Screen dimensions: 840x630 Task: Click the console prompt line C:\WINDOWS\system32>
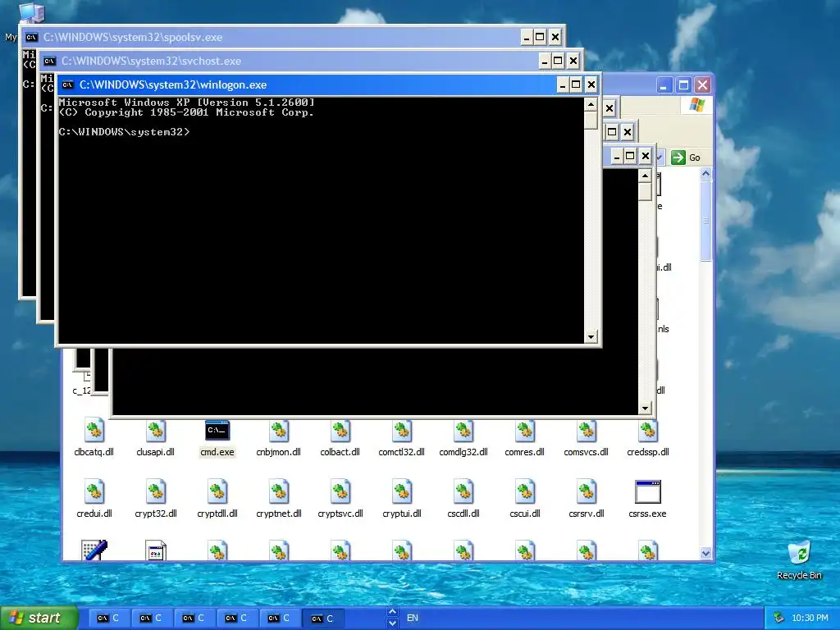click(x=125, y=132)
